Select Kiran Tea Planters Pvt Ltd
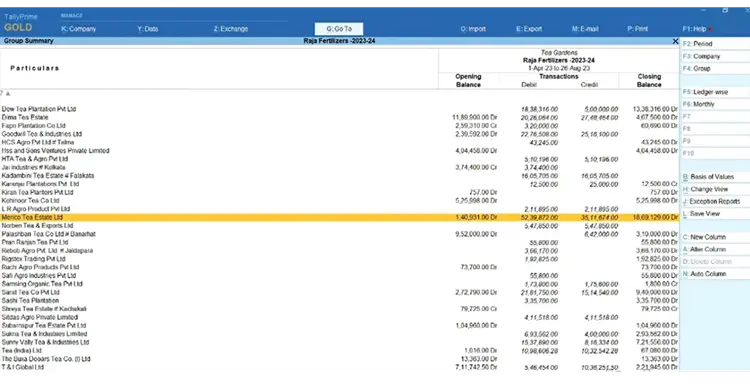The width and height of the screenshot is (750, 385). click(x=37, y=192)
